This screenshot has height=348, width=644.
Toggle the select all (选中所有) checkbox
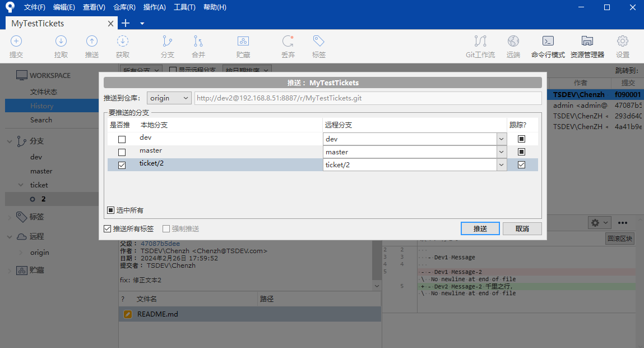(x=110, y=210)
